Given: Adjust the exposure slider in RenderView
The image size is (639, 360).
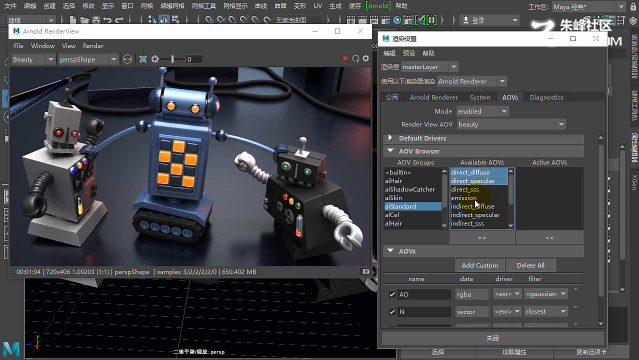Looking at the screenshot, I should pyautogui.click(x=172, y=60).
